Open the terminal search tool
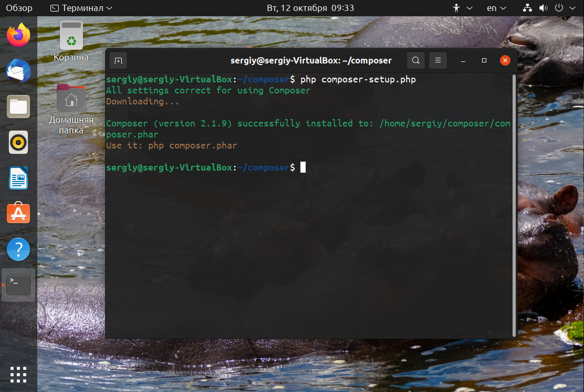 (x=415, y=60)
